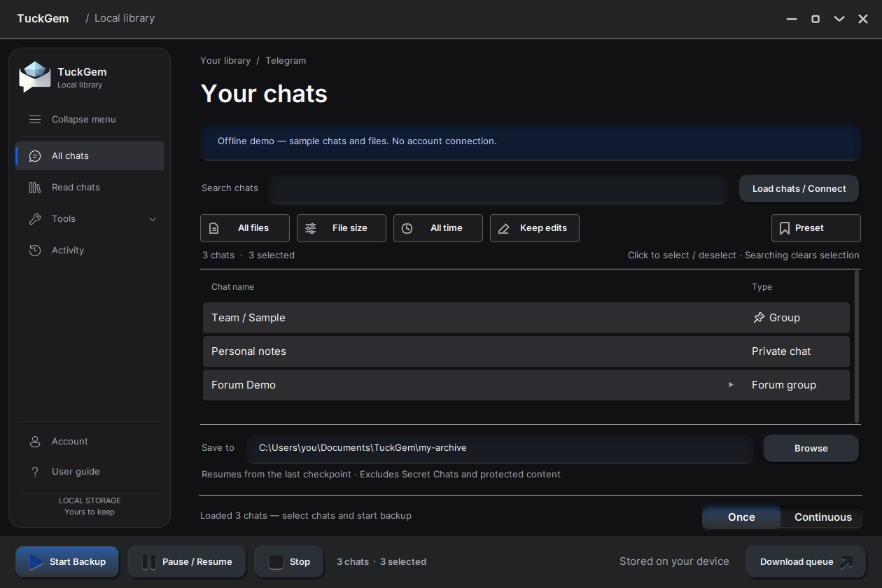Viewport: 882px width, 588px height.
Task: Click the window dropdown chevron in title bar
Action: point(839,19)
